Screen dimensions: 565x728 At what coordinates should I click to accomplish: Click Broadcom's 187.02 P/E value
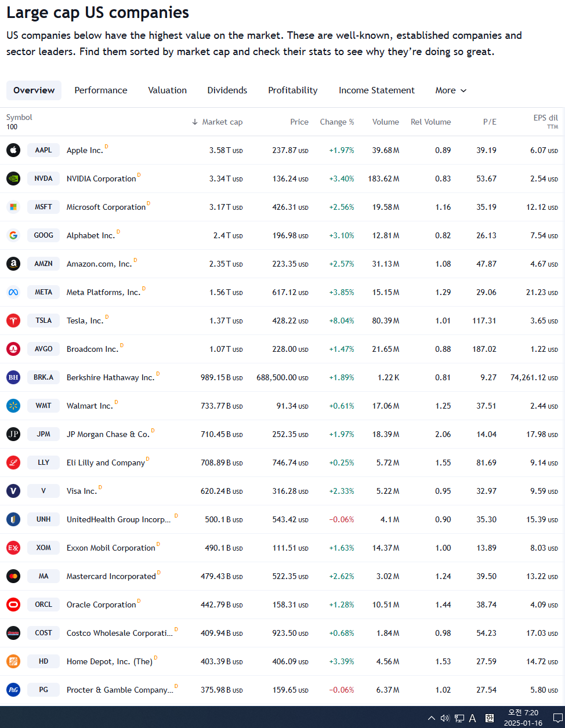484,349
